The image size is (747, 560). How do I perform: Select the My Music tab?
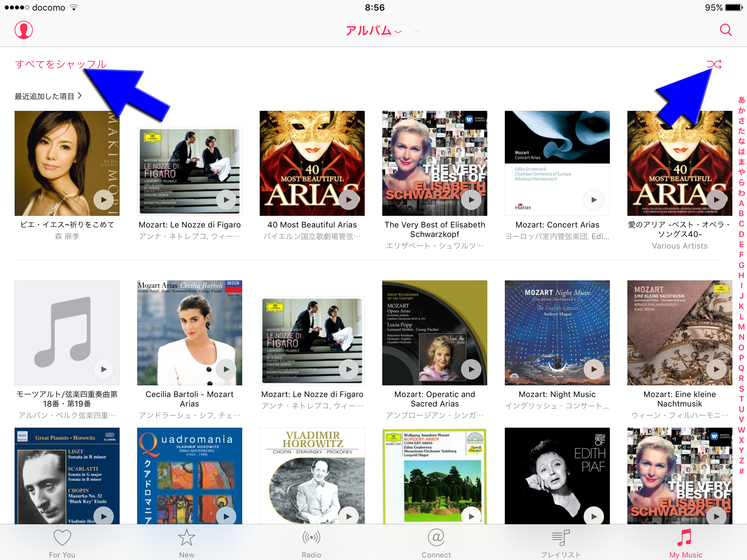(x=686, y=543)
